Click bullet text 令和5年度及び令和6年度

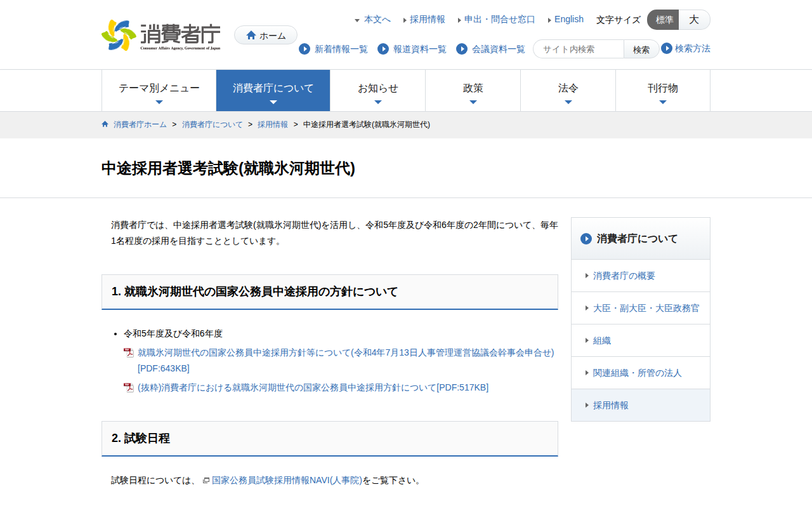pyautogui.click(x=173, y=333)
